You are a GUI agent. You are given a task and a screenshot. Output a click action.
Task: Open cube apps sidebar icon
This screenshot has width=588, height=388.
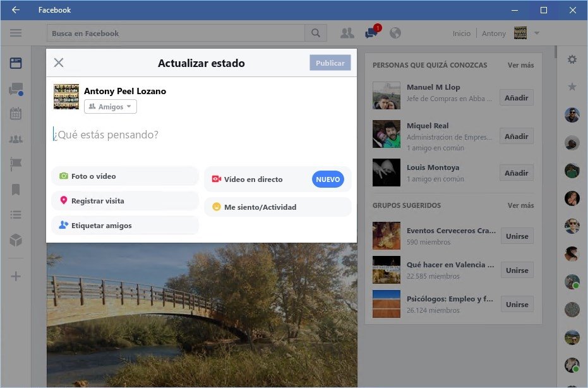pos(16,240)
